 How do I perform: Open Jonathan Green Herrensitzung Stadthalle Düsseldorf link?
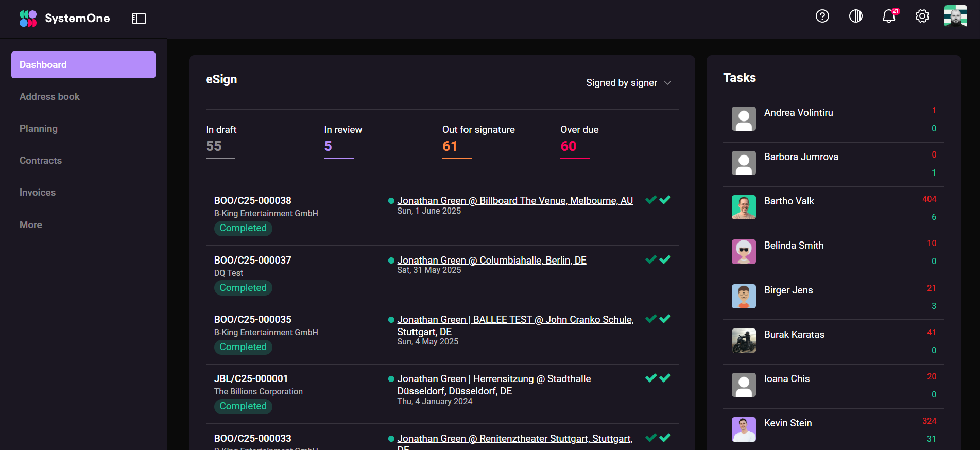click(x=494, y=385)
